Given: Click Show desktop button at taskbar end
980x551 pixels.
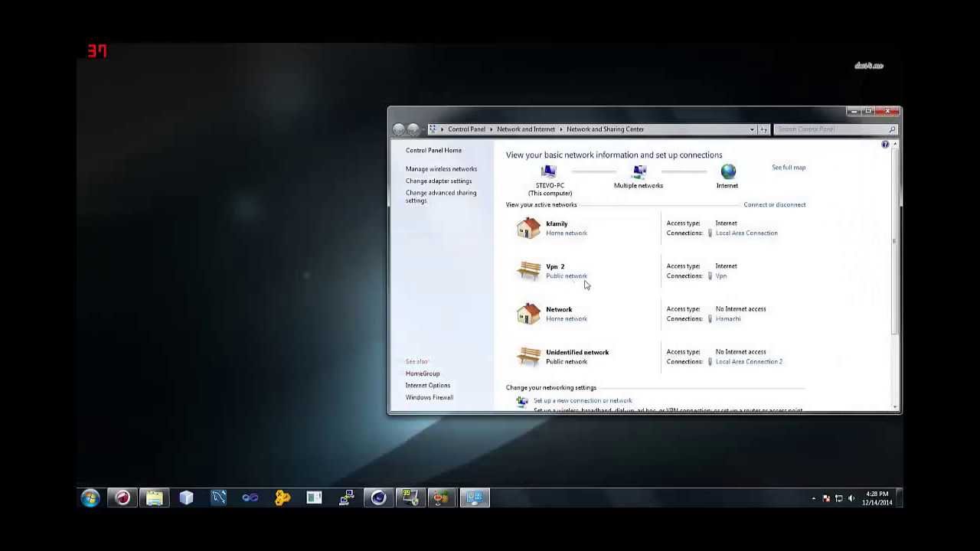Looking at the screenshot, I should [900, 498].
